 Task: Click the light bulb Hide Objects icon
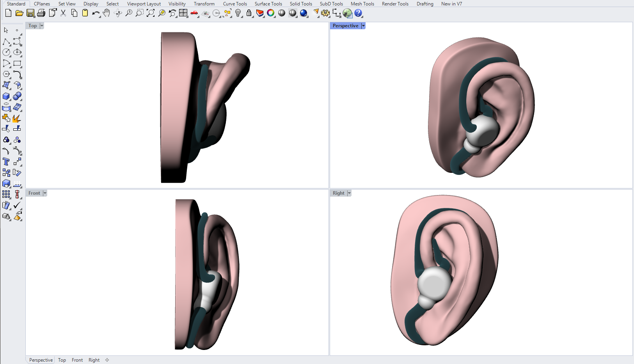(238, 13)
